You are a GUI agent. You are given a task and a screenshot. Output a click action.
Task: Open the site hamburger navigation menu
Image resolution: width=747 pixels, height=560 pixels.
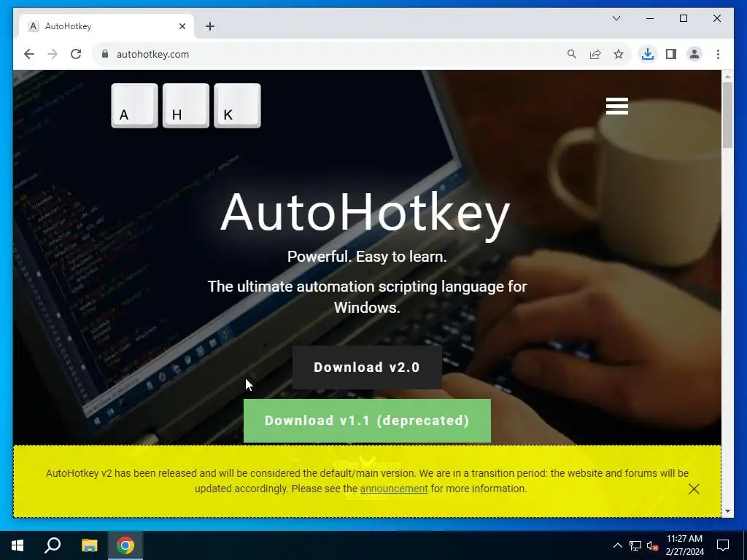[617, 106]
